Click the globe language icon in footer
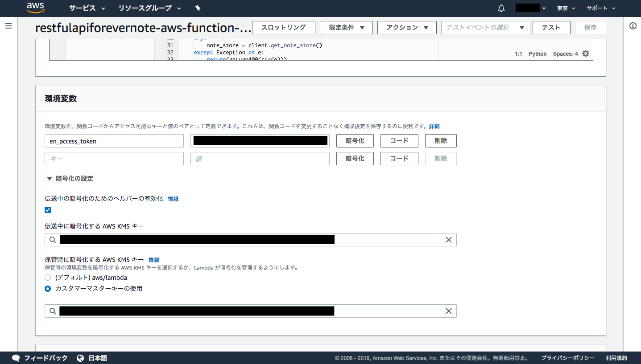This screenshot has width=641, height=364. pyautogui.click(x=80, y=358)
